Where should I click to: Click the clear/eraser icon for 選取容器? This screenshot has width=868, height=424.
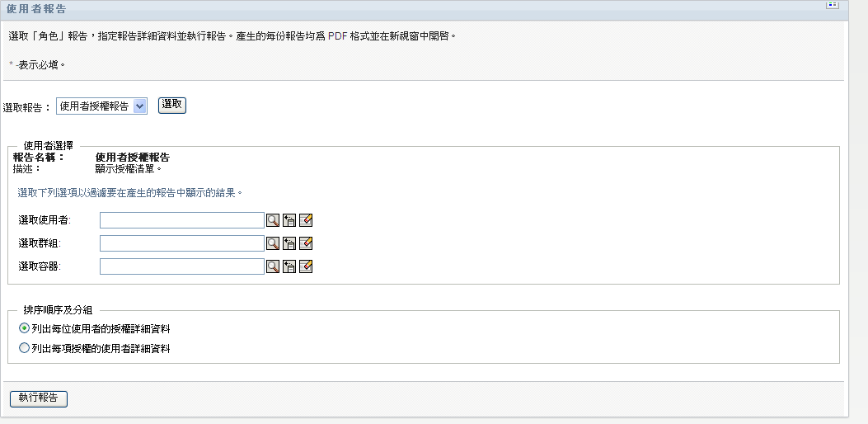pyautogui.click(x=306, y=266)
